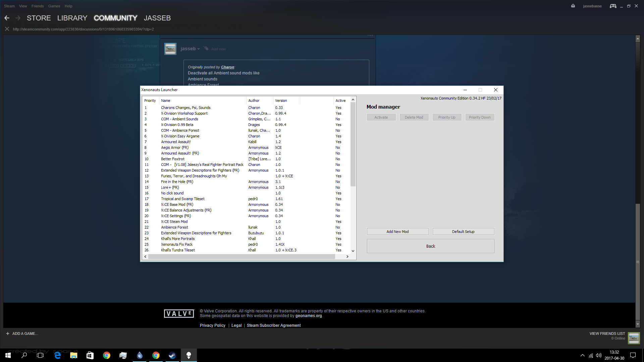Open Big Picture mode controller icon
This screenshot has width=644, height=362.
click(x=613, y=6)
